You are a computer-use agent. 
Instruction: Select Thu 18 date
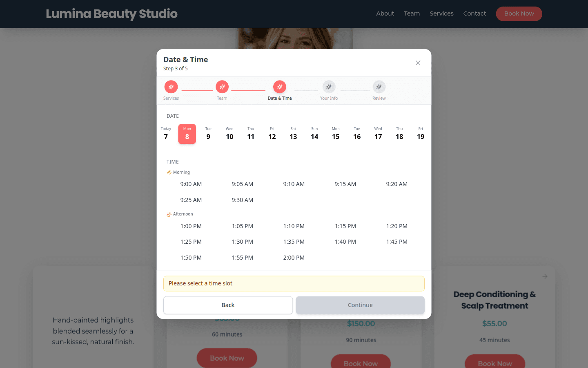click(399, 134)
